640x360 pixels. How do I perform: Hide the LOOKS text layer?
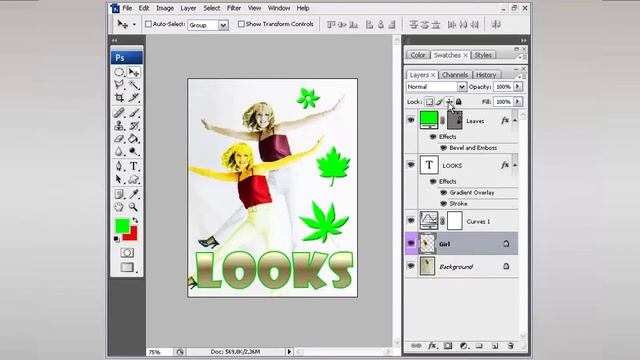click(x=411, y=165)
